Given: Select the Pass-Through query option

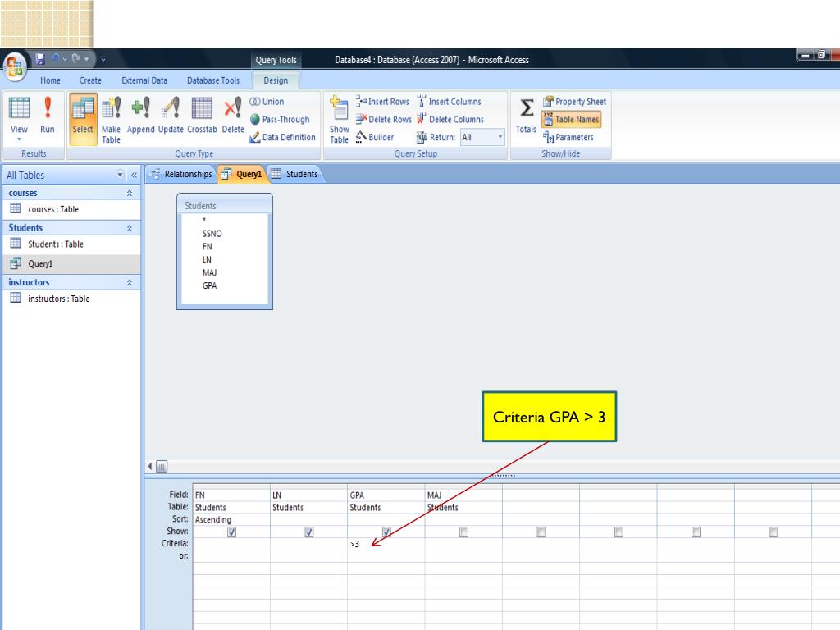Looking at the screenshot, I should click(280, 120).
